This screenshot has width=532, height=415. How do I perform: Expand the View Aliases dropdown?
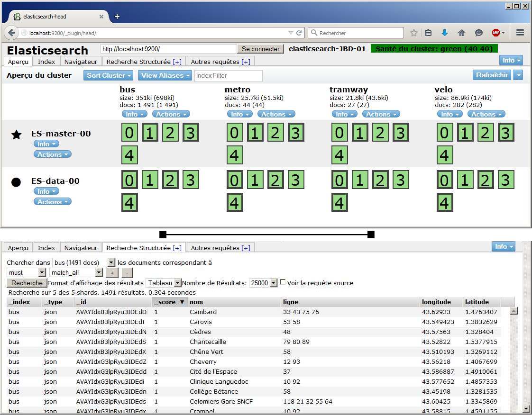[x=165, y=75]
